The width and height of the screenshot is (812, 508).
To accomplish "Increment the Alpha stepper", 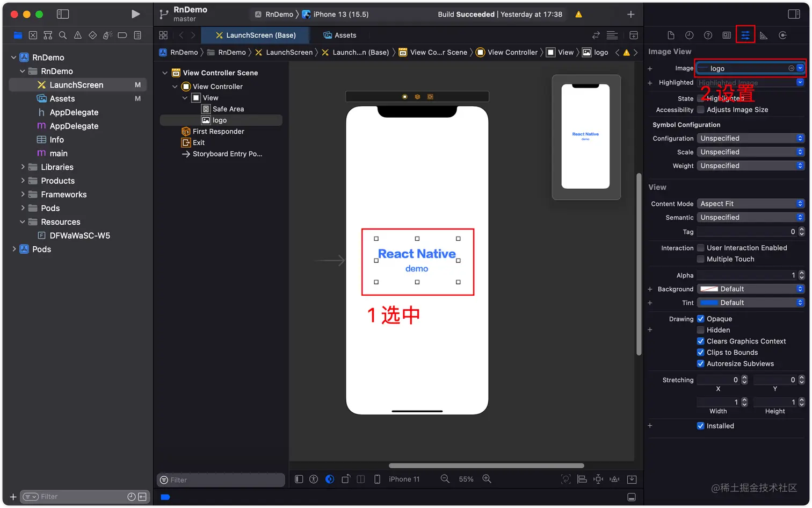I will point(802,273).
